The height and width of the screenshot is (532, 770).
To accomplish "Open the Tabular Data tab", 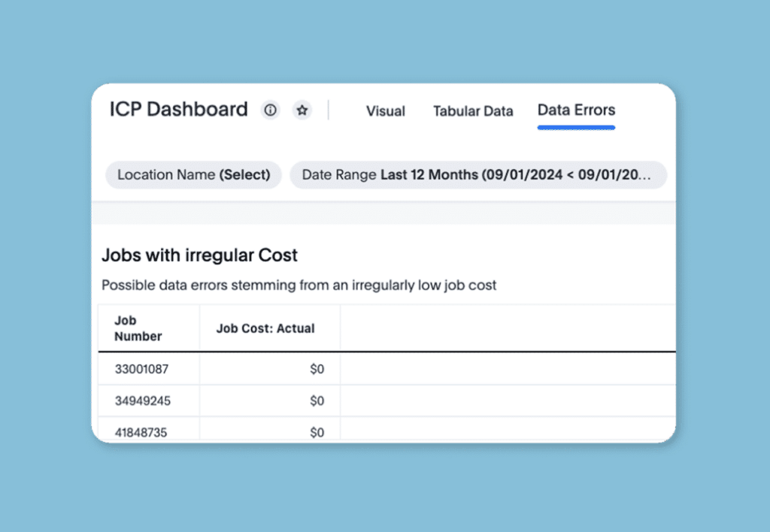I will 473,111.
